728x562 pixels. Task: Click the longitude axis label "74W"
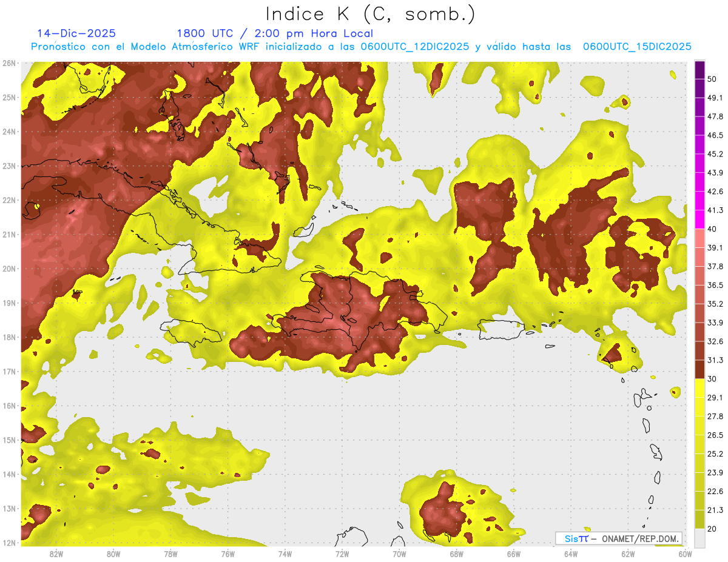(285, 554)
